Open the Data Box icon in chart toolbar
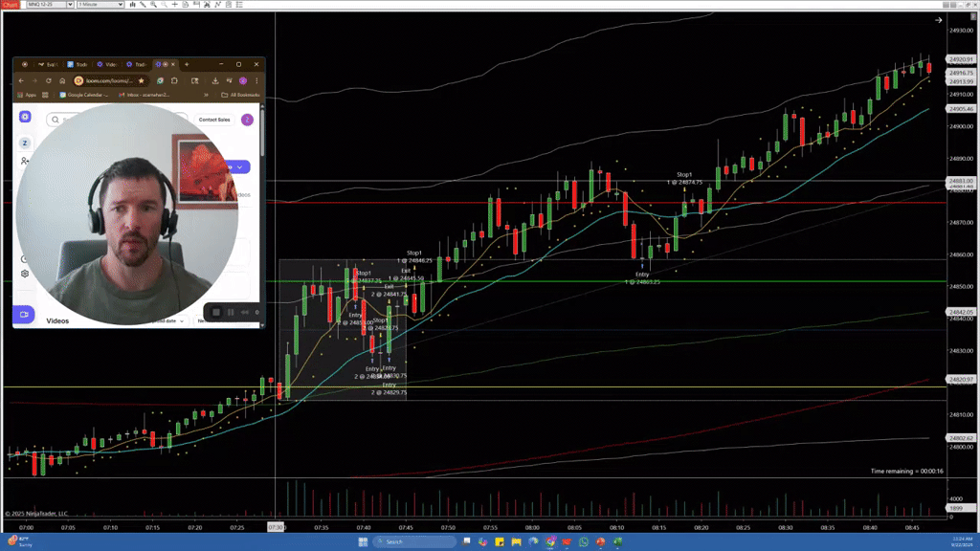Viewport: 980px width, 551px height. pyautogui.click(x=186, y=5)
